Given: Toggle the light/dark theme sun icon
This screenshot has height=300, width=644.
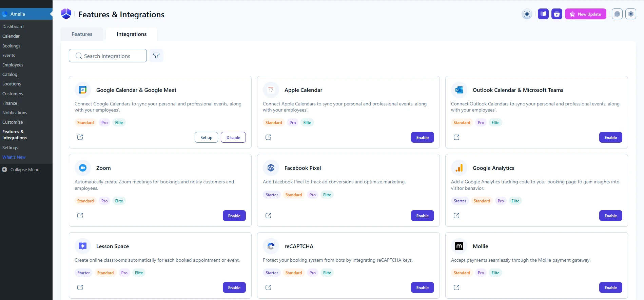Looking at the screenshot, I should [x=527, y=14].
